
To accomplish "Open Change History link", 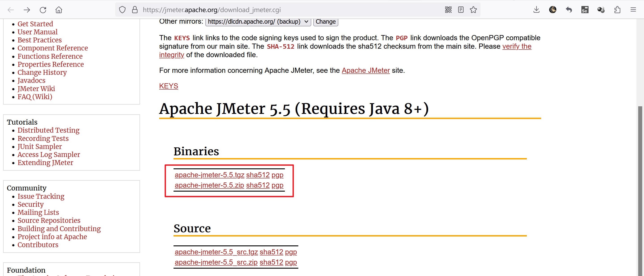I will coord(42,72).
